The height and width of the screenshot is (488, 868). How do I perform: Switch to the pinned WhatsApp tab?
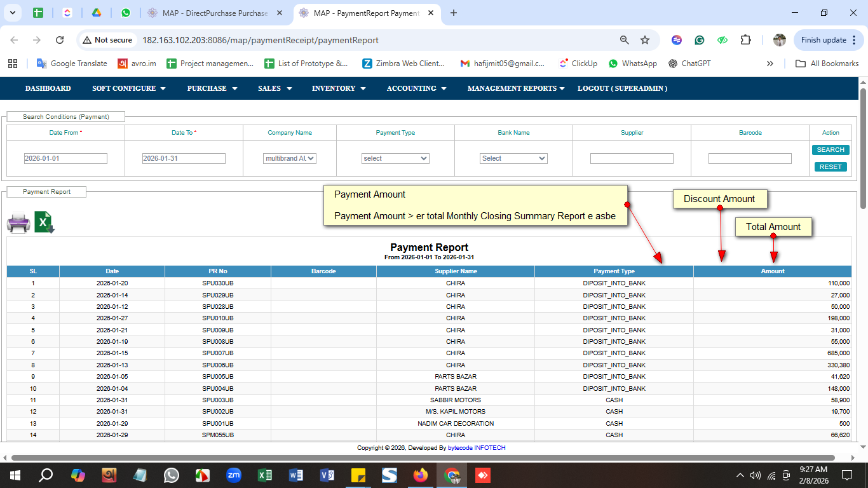pos(126,13)
